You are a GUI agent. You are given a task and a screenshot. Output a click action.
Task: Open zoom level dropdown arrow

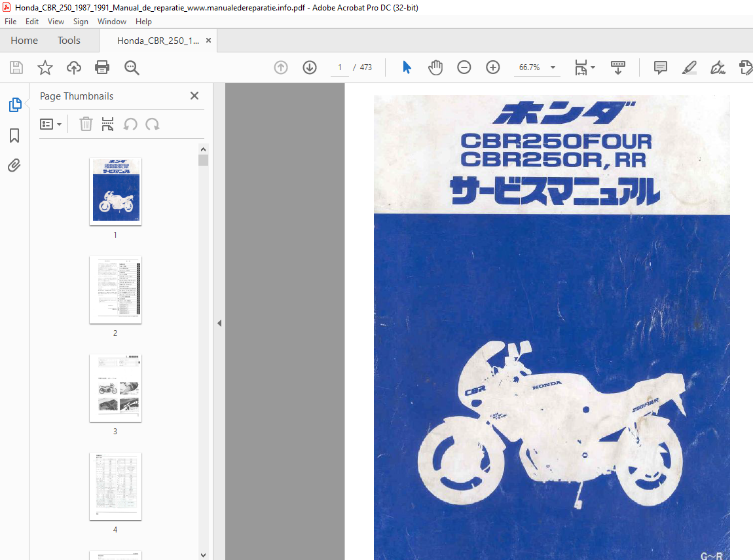(553, 67)
